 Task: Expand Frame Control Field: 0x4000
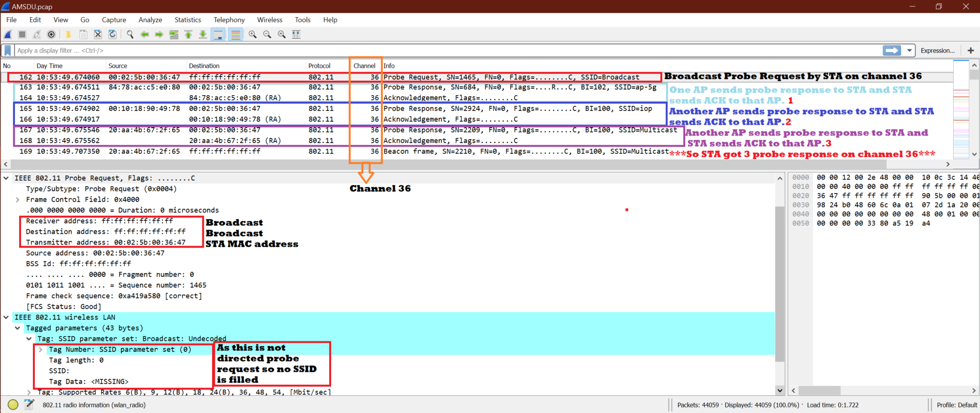coord(18,200)
